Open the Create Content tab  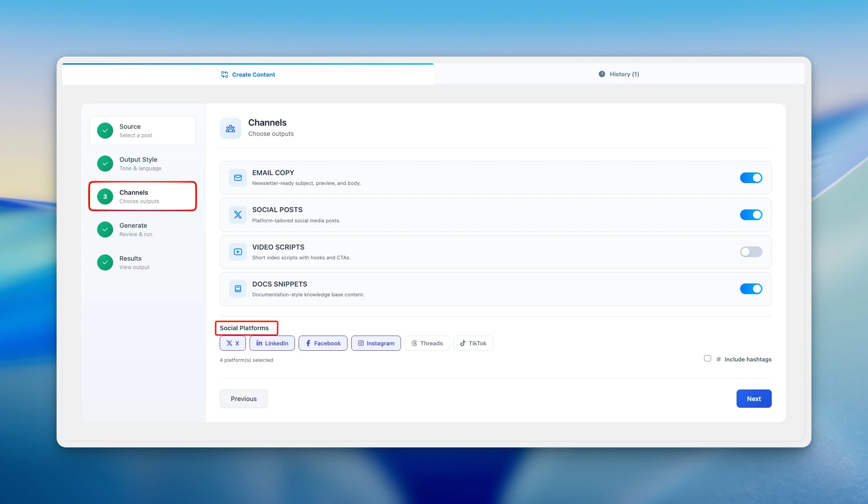(x=248, y=74)
